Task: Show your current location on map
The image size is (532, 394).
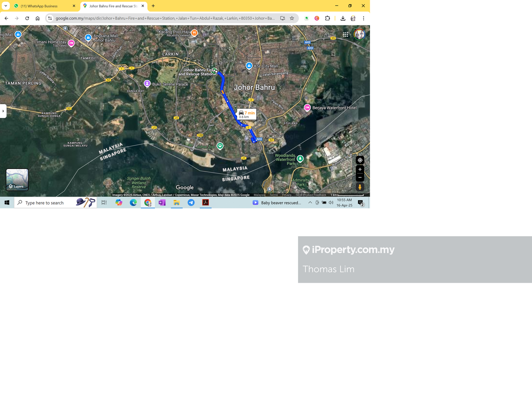Action: (360, 160)
